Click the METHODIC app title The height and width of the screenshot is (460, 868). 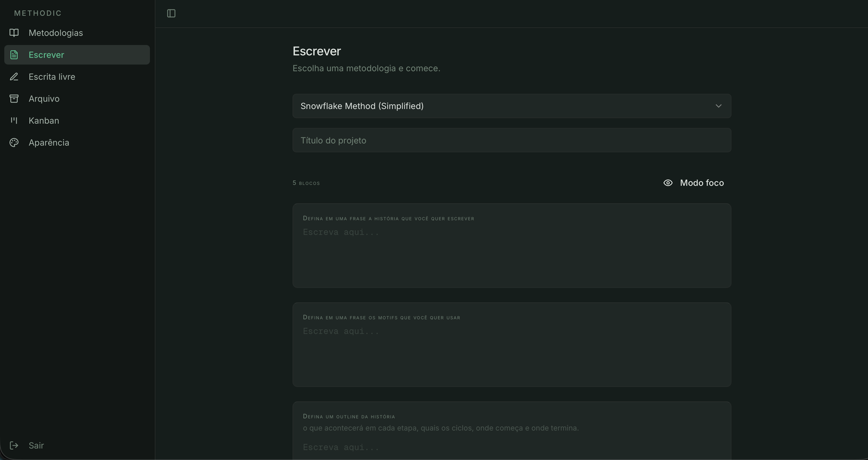coord(38,13)
